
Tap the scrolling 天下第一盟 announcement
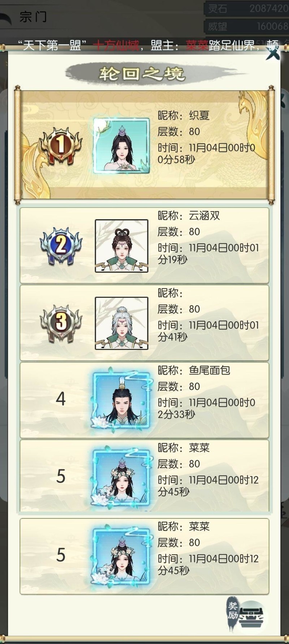(x=144, y=45)
